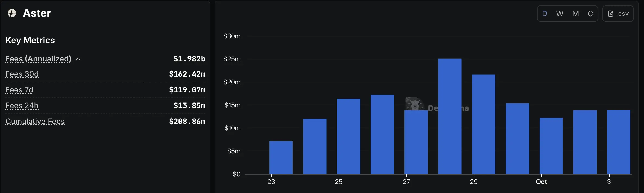
Task: Click the Aster protocol logo icon
Action: coord(12,13)
